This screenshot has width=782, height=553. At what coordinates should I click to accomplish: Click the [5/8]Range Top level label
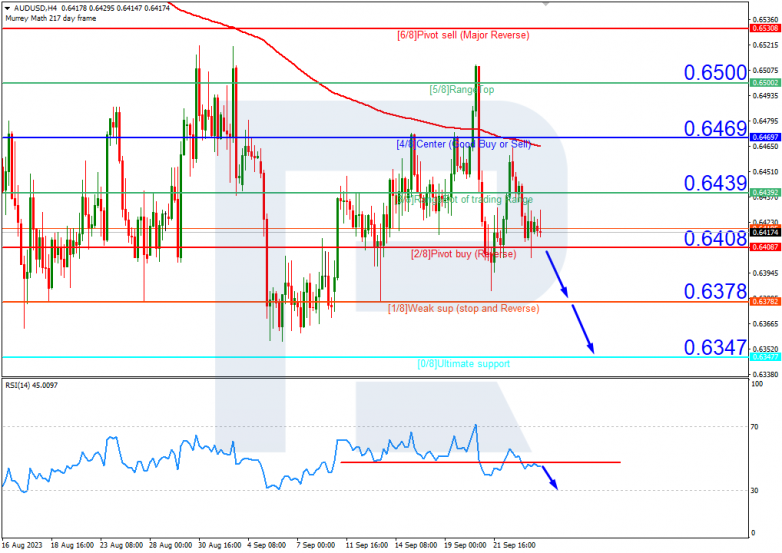coord(462,90)
